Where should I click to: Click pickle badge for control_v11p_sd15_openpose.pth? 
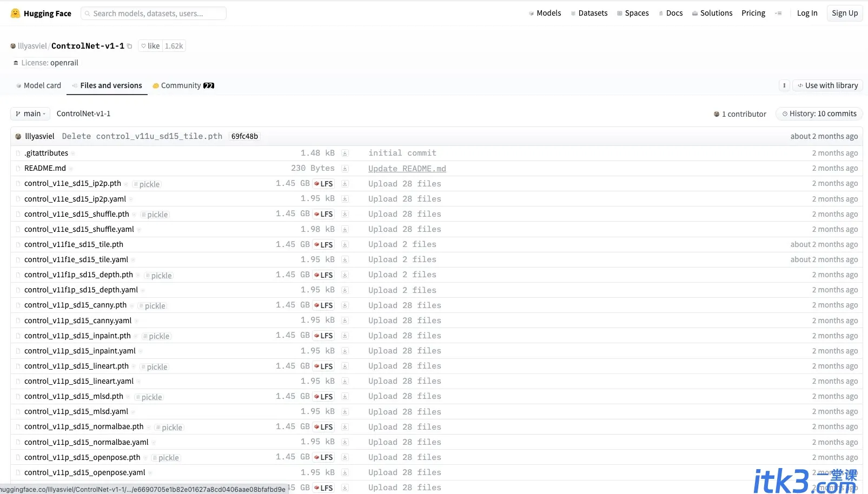pos(165,458)
